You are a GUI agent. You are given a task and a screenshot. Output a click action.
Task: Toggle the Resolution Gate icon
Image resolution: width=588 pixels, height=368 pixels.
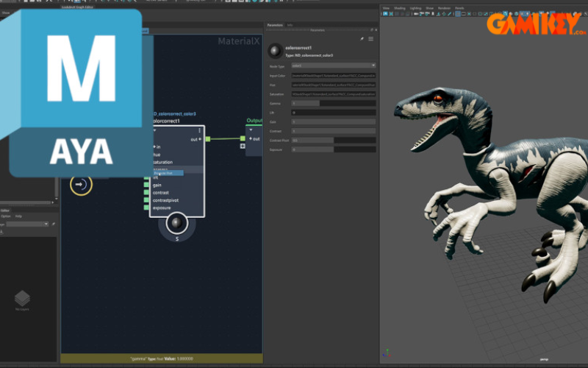click(469, 14)
